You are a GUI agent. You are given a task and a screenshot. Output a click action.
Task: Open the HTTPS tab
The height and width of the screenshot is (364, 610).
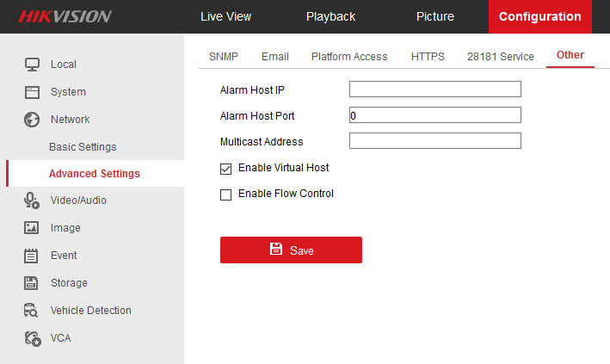coord(428,57)
